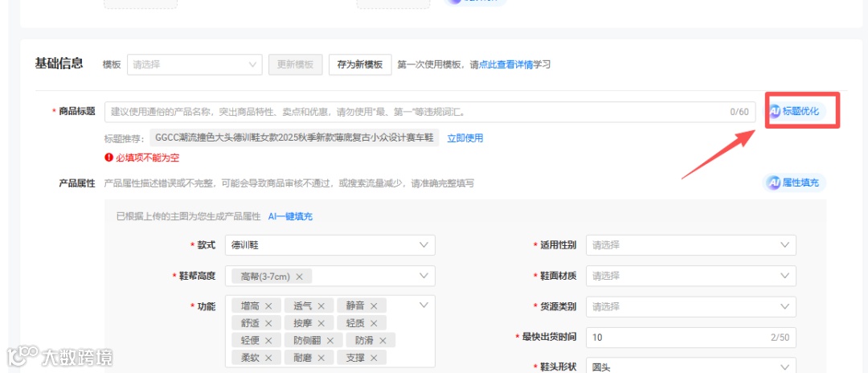868x373 pixels.
Task: Click into the 商品标题 input field
Action: (429, 112)
